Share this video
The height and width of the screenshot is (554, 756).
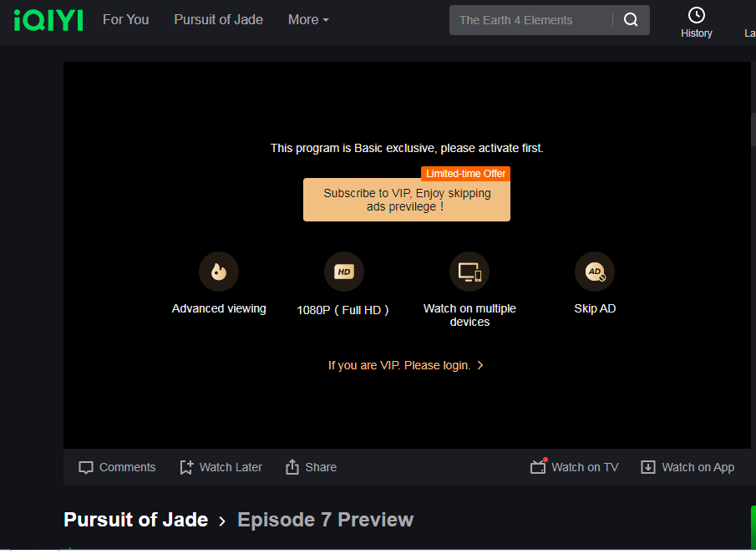(x=311, y=467)
